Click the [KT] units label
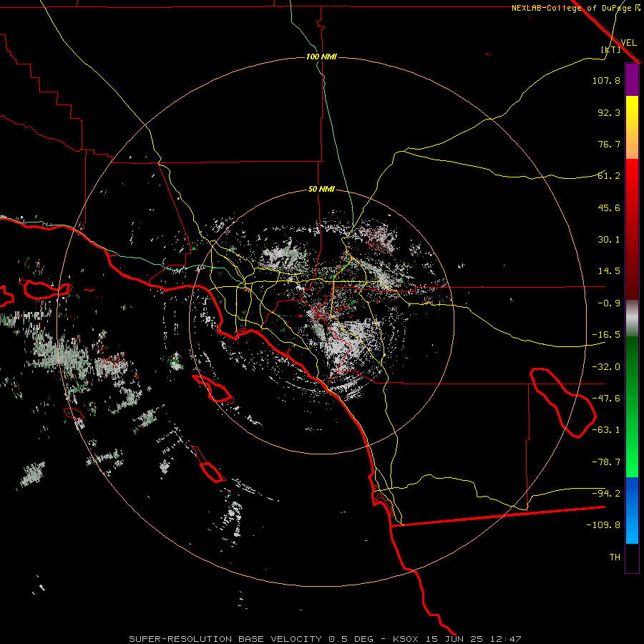644x644 pixels. tap(611, 49)
